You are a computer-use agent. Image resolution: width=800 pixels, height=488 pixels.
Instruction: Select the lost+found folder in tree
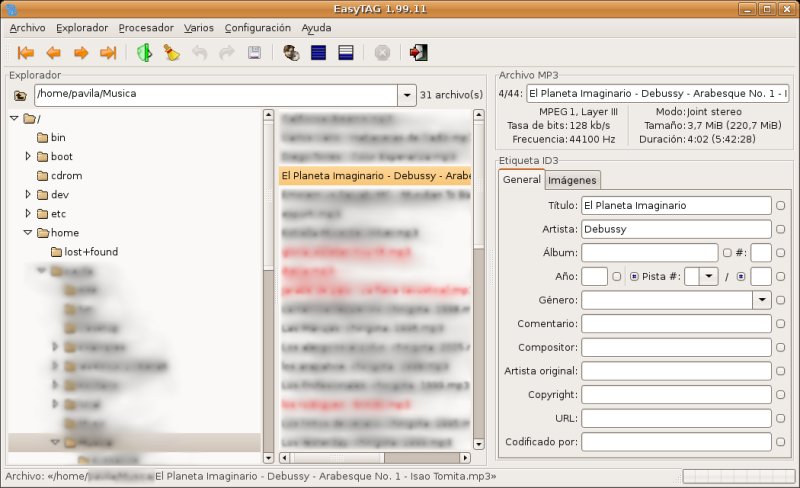(91, 252)
